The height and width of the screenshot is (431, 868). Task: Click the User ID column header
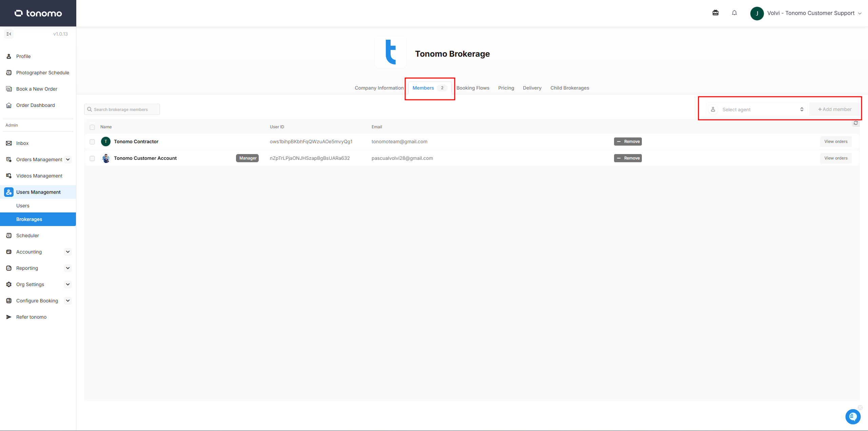tap(277, 127)
